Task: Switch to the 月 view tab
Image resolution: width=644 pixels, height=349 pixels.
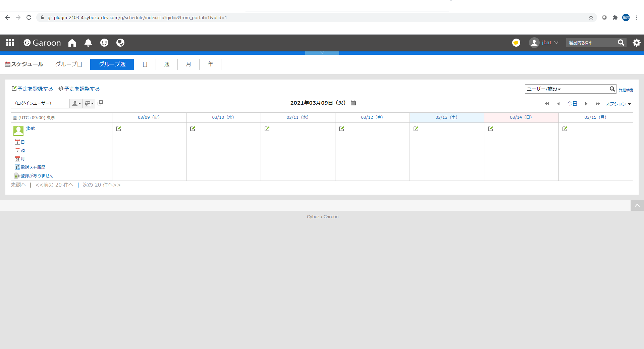Action: pos(189,64)
